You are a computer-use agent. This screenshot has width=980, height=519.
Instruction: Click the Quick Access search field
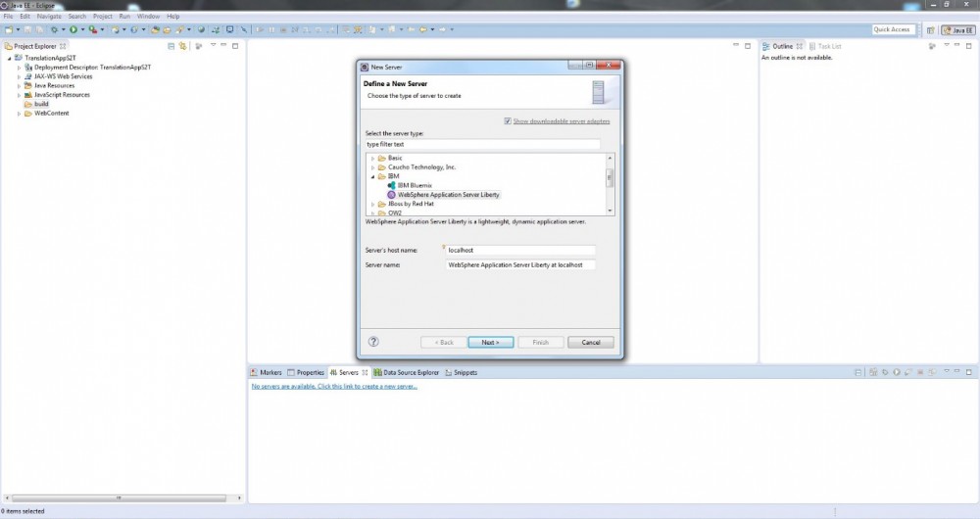coord(893,29)
